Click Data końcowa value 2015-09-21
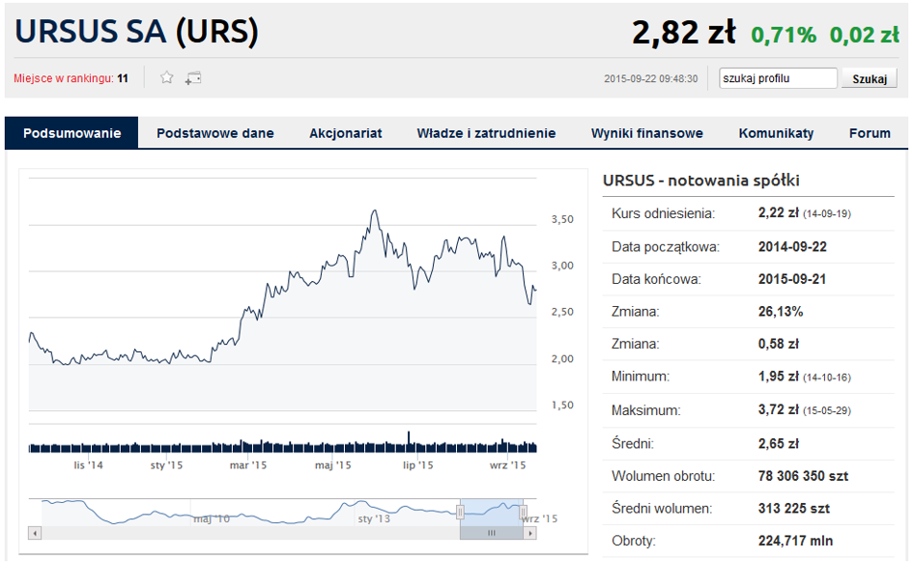913x588 pixels. click(792, 279)
